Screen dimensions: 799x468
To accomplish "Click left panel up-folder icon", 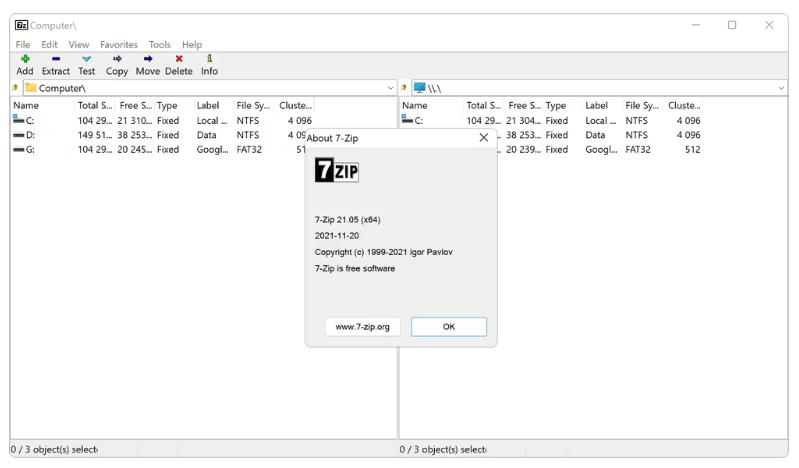I will click(x=15, y=88).
